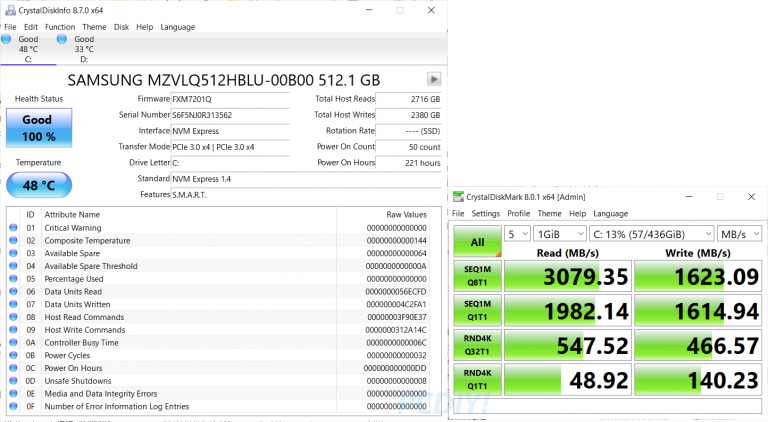Click status dot for Critical Warning row

[x=13, y=228]
